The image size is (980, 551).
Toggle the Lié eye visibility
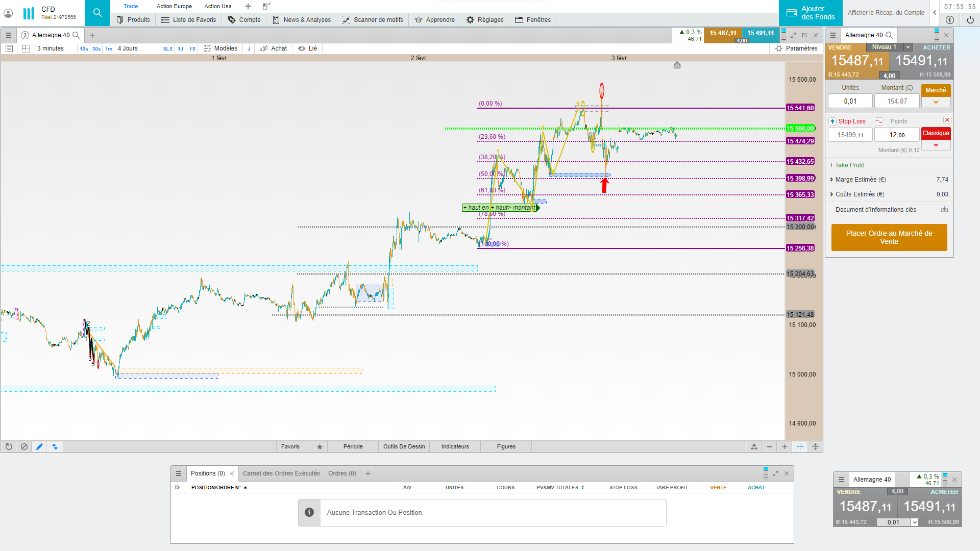pyautogui.click(x=302, y=48)
